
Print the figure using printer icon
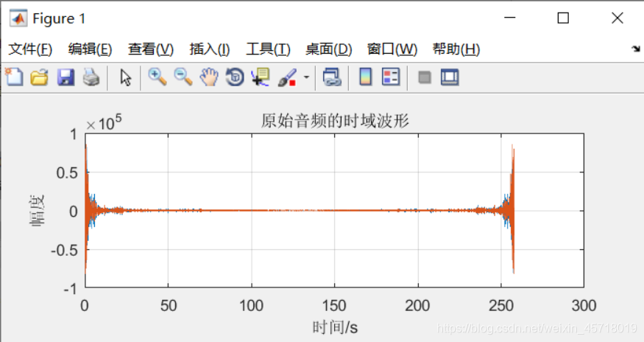(x=91, y=77)
